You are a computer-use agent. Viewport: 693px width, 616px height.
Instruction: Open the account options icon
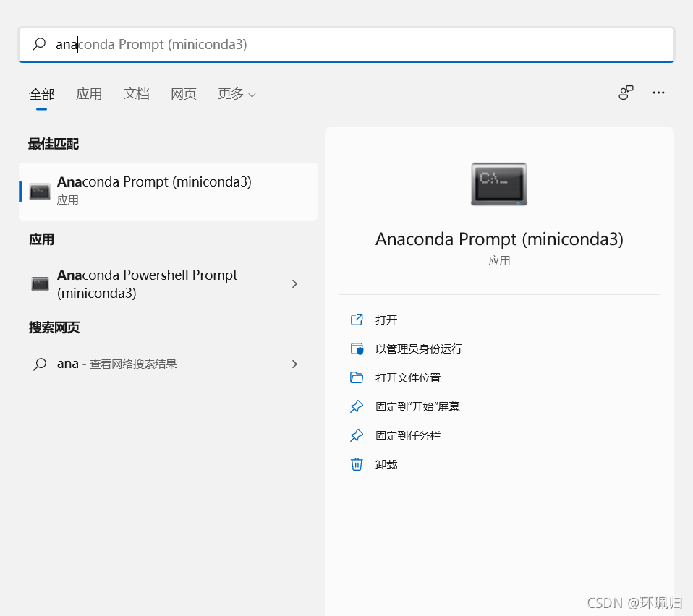[625, 93]
